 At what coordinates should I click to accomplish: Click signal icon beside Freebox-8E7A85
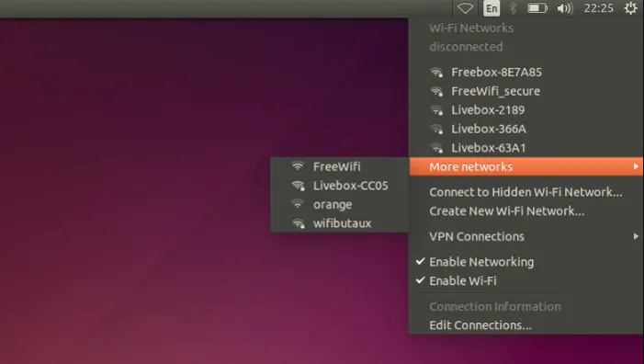tap(436, 73)
